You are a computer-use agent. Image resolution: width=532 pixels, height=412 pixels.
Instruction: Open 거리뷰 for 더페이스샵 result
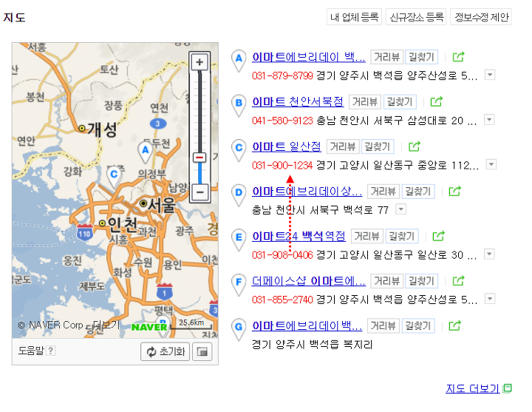click(x=386, y=281)
